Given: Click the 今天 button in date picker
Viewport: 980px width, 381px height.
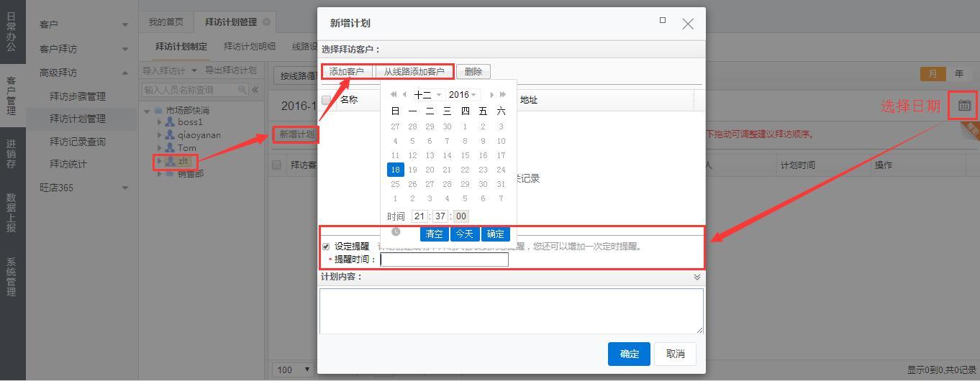Looking at the screenshot, I should pos(465,234).
